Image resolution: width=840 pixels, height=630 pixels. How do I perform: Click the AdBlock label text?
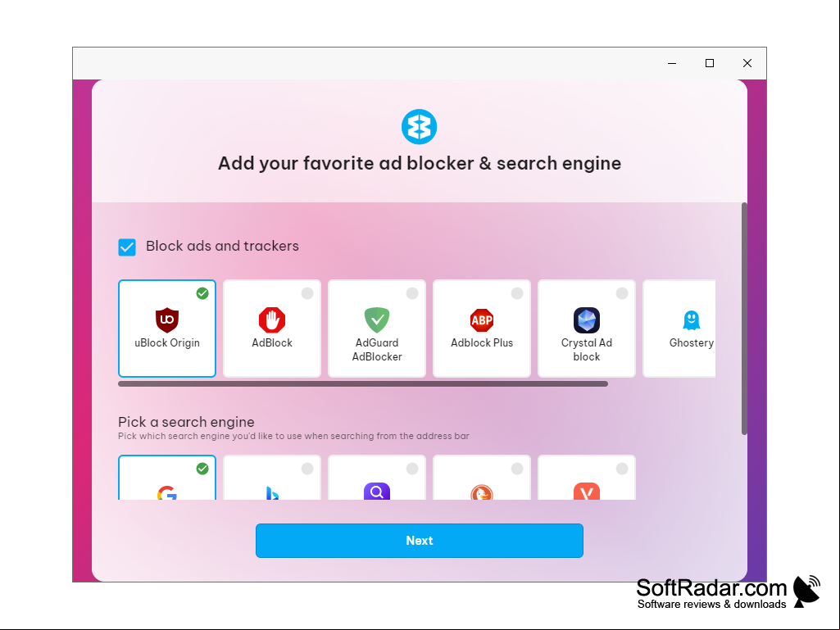pos(271,343)
